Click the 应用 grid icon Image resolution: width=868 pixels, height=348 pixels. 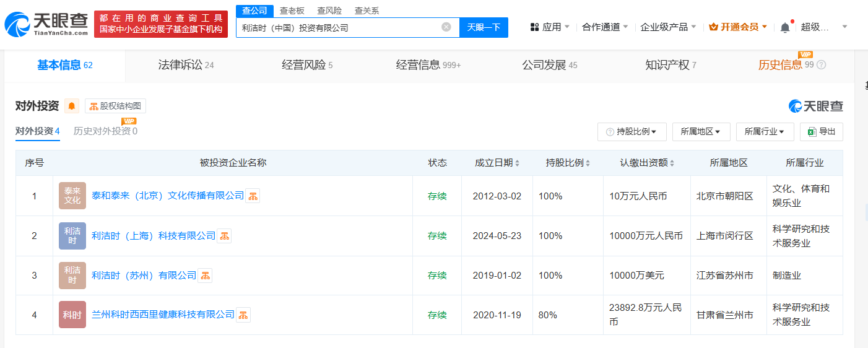534,27
